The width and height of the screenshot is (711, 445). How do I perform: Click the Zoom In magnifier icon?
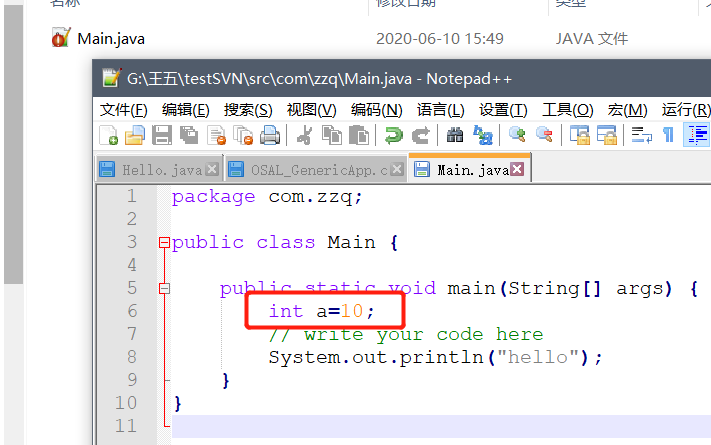coord(517,135)
